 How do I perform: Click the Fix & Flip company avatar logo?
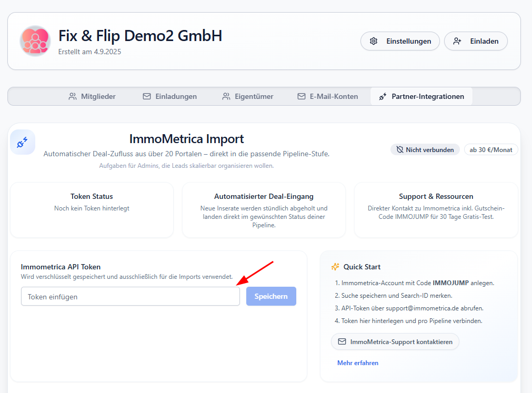click(35, 41)
